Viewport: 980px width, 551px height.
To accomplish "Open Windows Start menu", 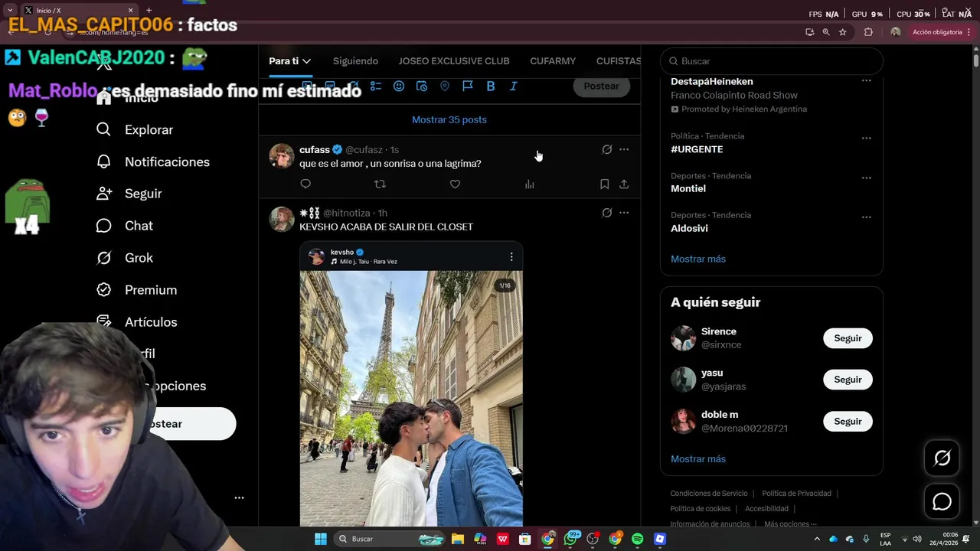I will 321,539.
